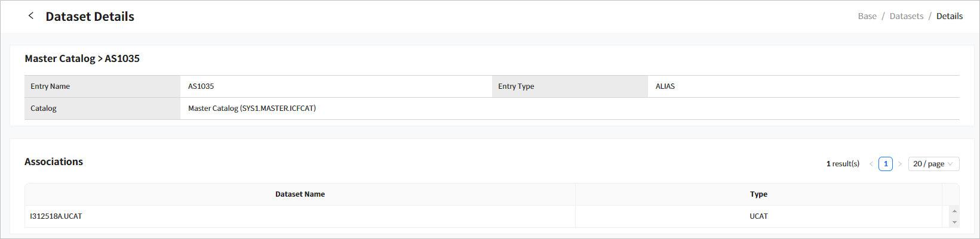The width and height of the screenshot is (980, 239).
Task: Click the Master Catalog > AS1035 heading
Action: 82,58
